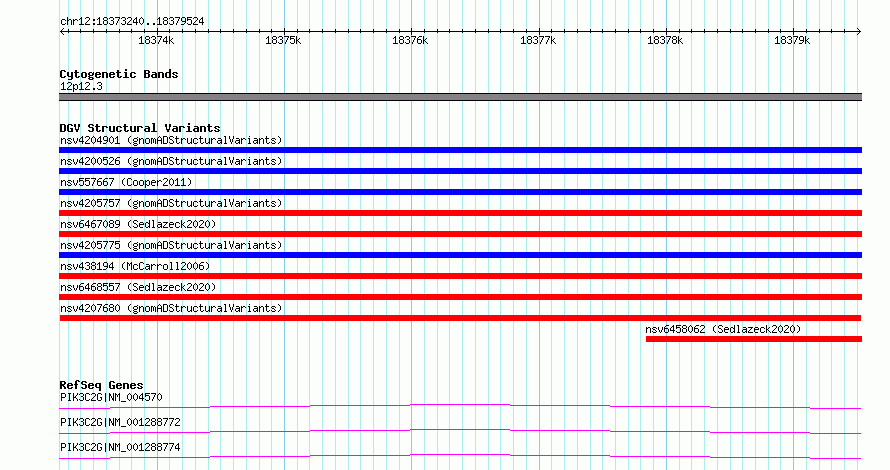Click the DGV Structural Variants track title
Viewport: 890px width, 470px height.
click(x=140, y=128)
